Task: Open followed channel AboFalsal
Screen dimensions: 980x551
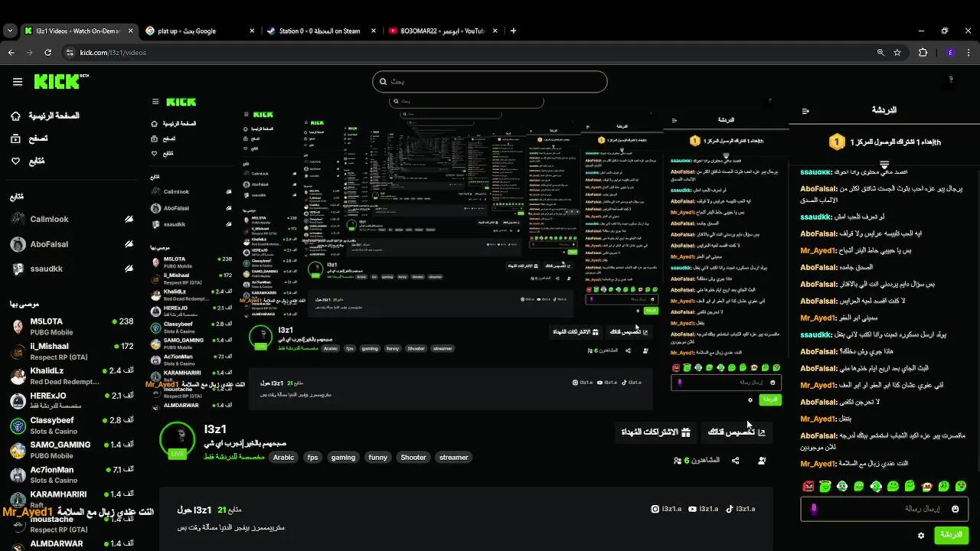Action: 71,244
